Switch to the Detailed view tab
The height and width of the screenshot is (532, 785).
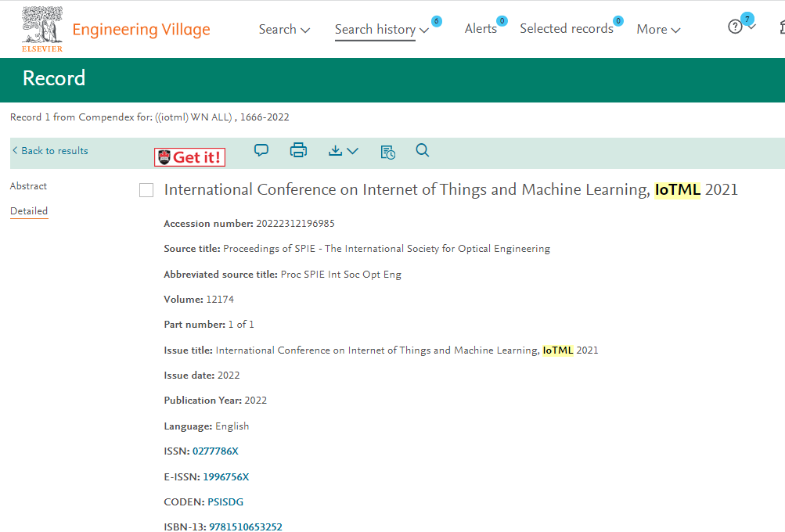(x=29, y=211)
